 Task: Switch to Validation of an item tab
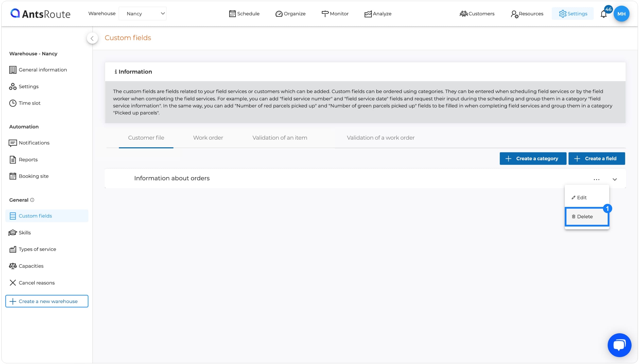[x=280, y=138]
